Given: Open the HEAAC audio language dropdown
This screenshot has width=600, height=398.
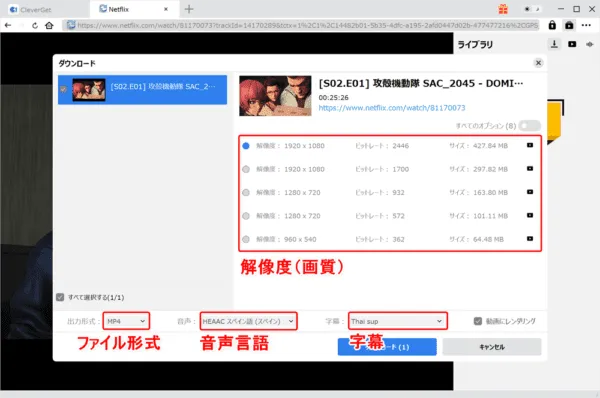Looking at the screenshot, I should coord(248,321).
